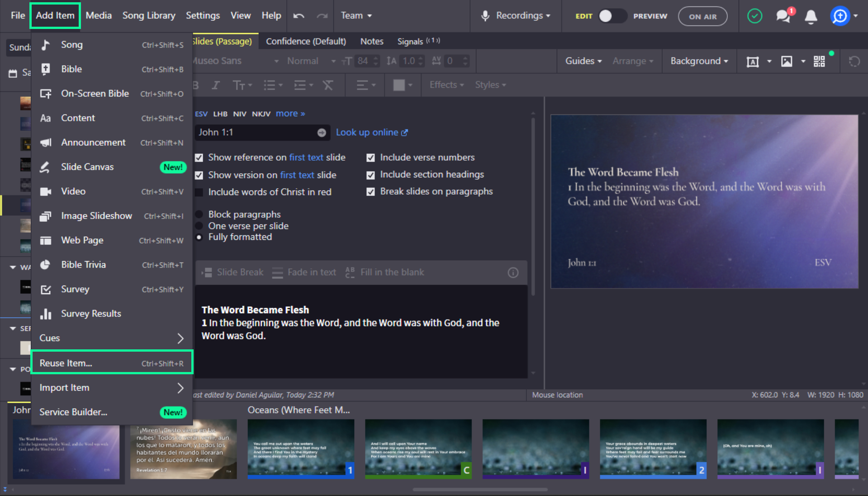
Task: Click the microphone Recordings icon
Action: click(x=485, y=16)
